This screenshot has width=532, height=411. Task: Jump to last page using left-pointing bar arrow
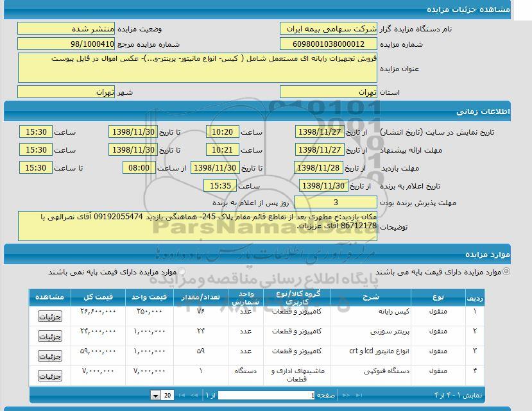click(182, 396)
